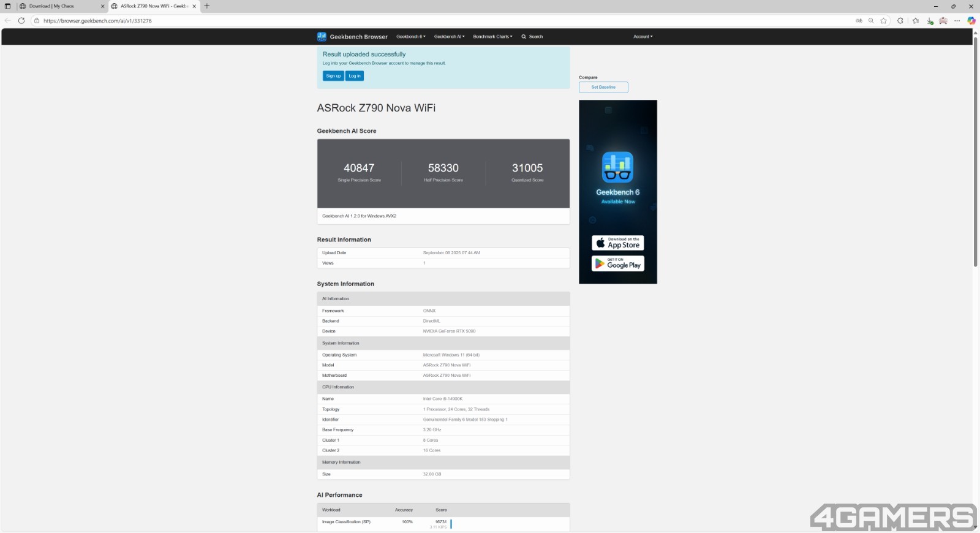The width and height of the screenshot is (980, 533).
Task: Select the Geekbench AI 1.2.0 for Windows AVX2 text
Action: (x=359, y=216)
